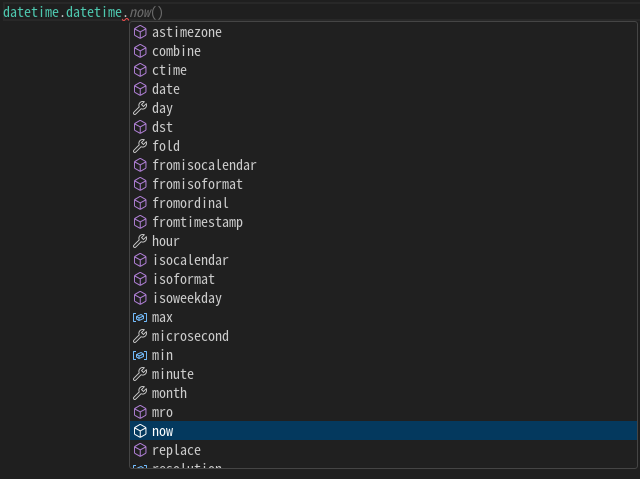Select the dst method suggestion
Screen dimensions: 640x479
point(162,127)
